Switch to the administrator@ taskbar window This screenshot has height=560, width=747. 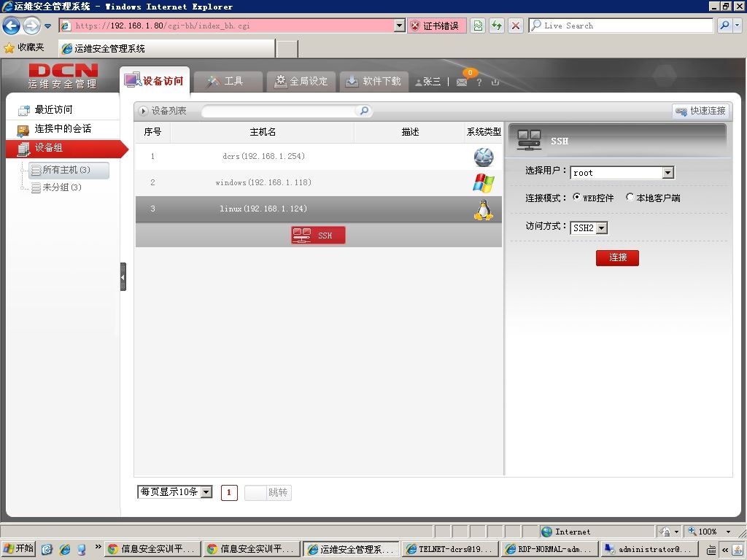pos(649,549)
